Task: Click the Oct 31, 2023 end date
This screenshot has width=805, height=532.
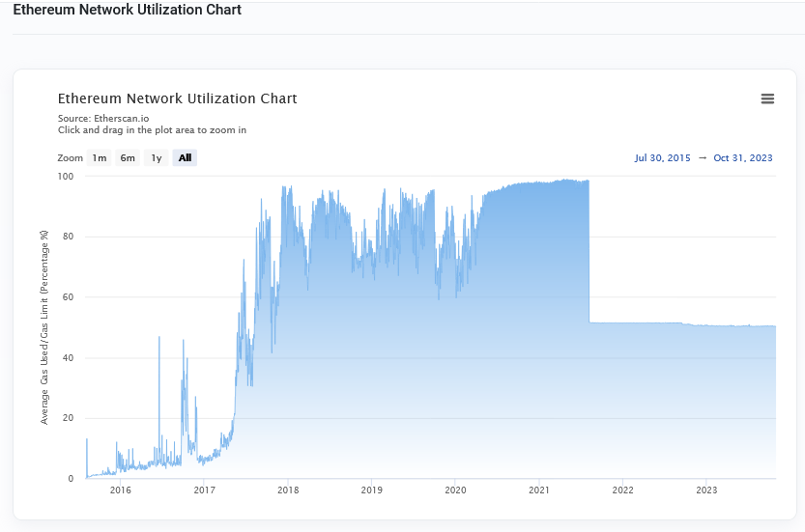Action: (743, 158)
